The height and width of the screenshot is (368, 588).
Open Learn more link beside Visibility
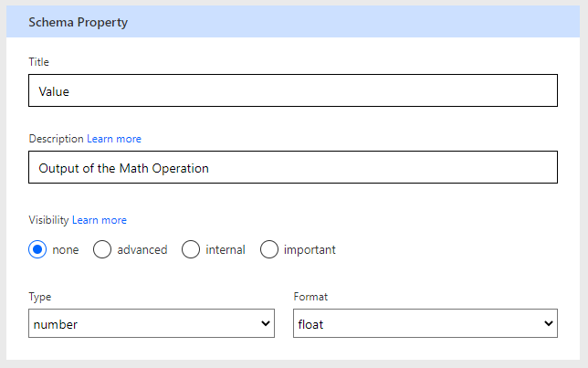100,220
